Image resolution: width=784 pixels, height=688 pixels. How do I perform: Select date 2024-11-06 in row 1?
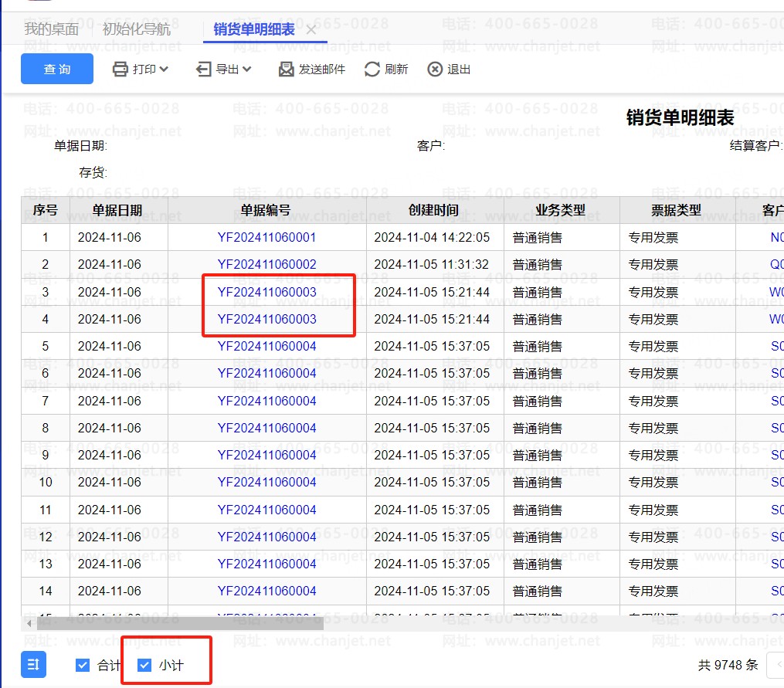click(x=110, y=237)
